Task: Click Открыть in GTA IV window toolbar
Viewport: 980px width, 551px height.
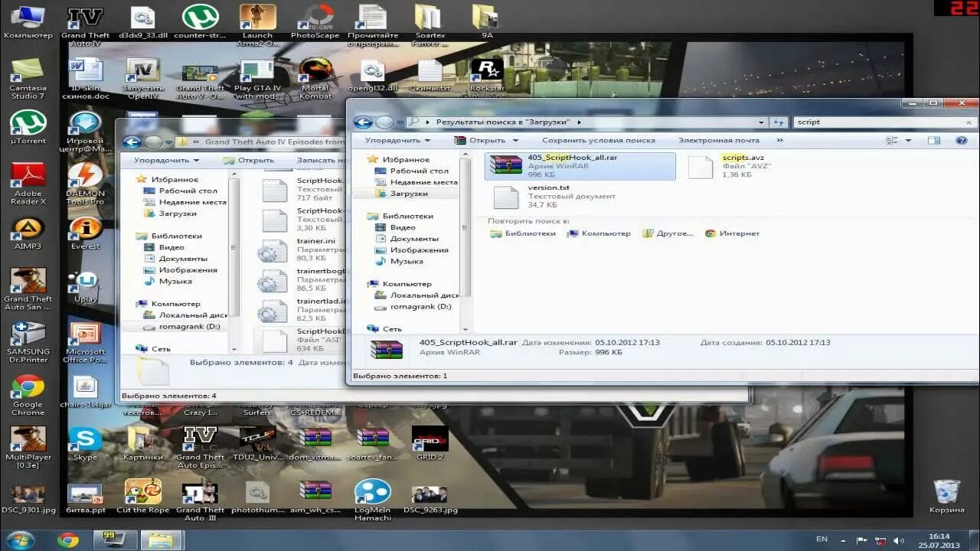Action: 248,160
